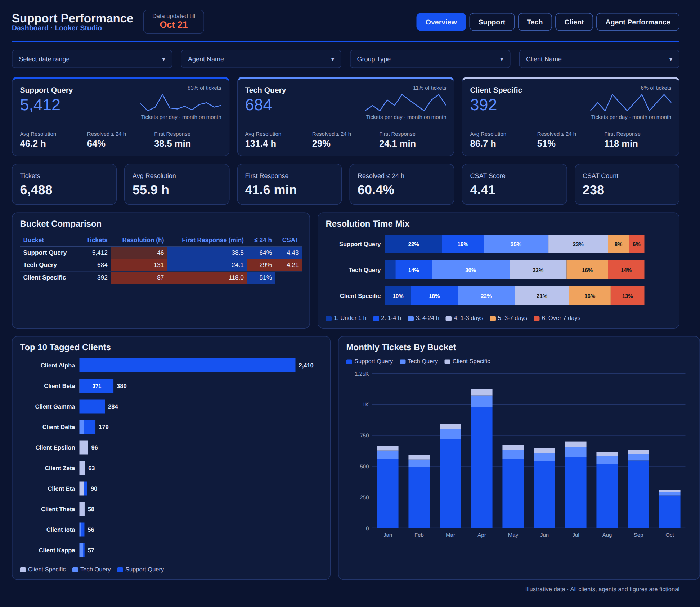Toggle Support Query legend in Monthly Tickets chart
Image resolution: width=700 pixels, height=607 pixels.
369,361
